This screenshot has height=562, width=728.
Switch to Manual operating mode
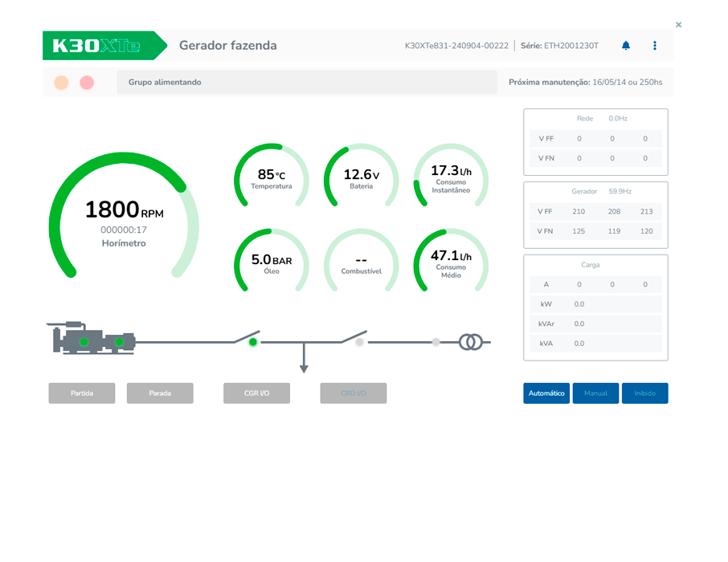595,393
